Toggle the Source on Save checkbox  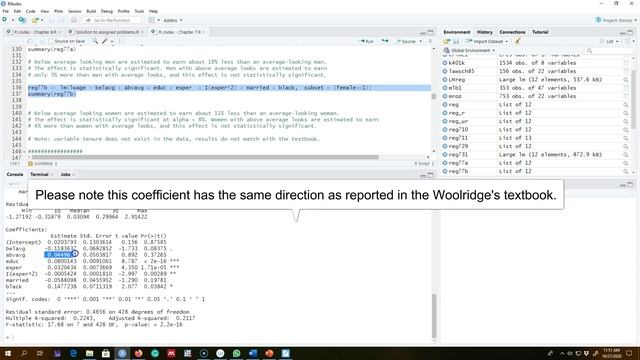tap(51, 41)
